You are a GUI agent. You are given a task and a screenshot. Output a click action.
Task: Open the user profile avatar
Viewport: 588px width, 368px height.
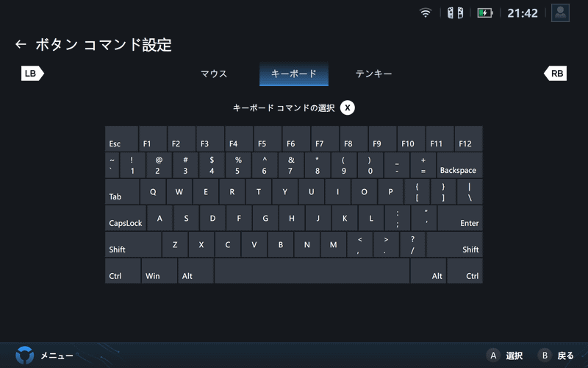coord(560,13)
